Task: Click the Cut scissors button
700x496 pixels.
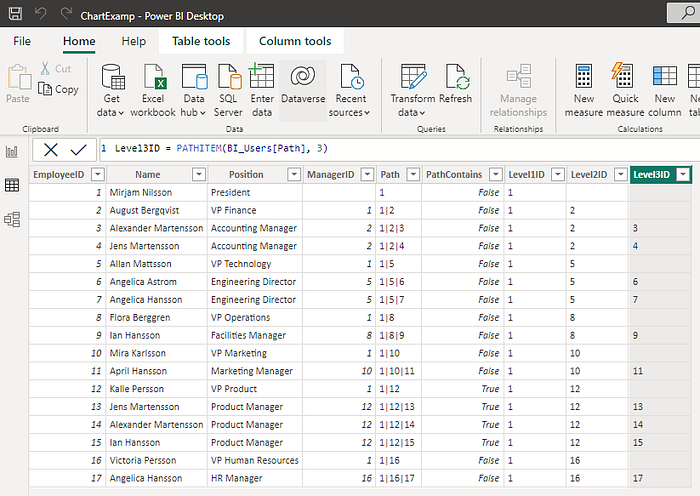Action: (x=56, y=69)
